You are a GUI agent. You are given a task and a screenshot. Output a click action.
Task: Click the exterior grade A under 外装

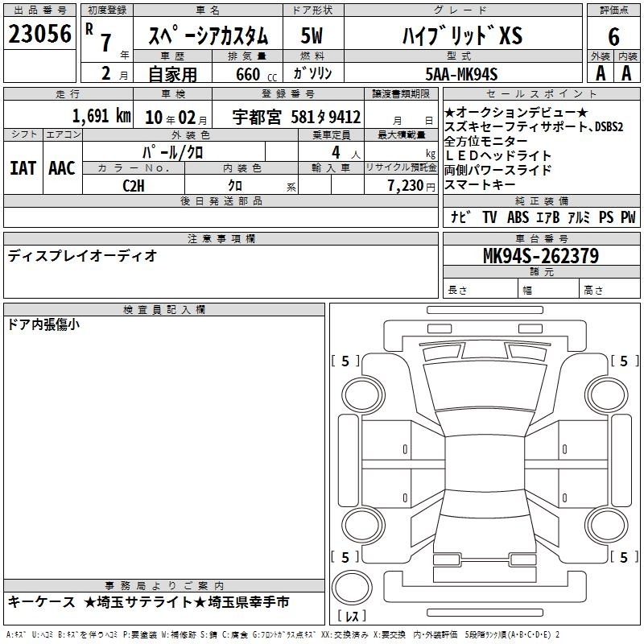[x=600, y=72]
